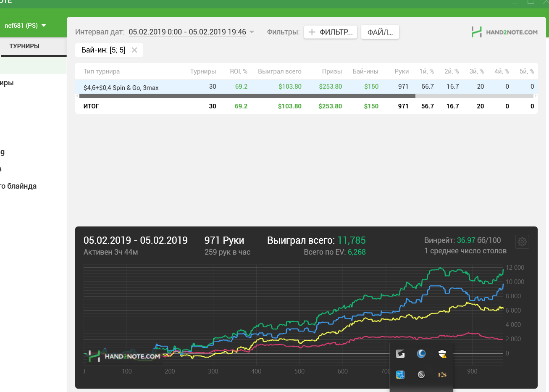Viewport: 549px width, 392px height.
Task: Click the Фильтры label
Action: click(x=284, y=32)
